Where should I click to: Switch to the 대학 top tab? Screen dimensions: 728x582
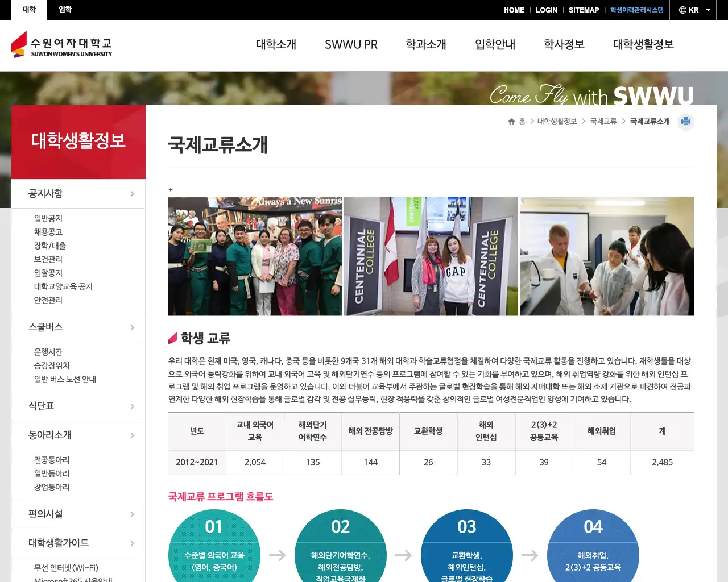[29, 10]
